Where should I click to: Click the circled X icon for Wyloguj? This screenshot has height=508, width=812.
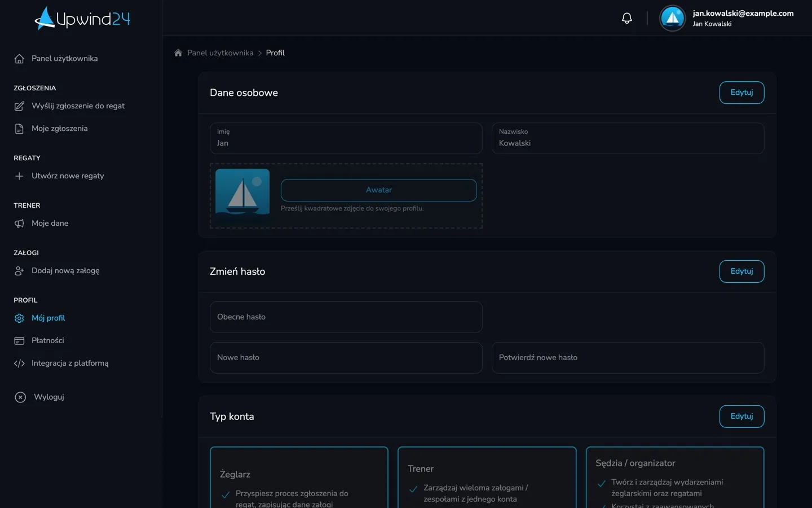(20, 397)
